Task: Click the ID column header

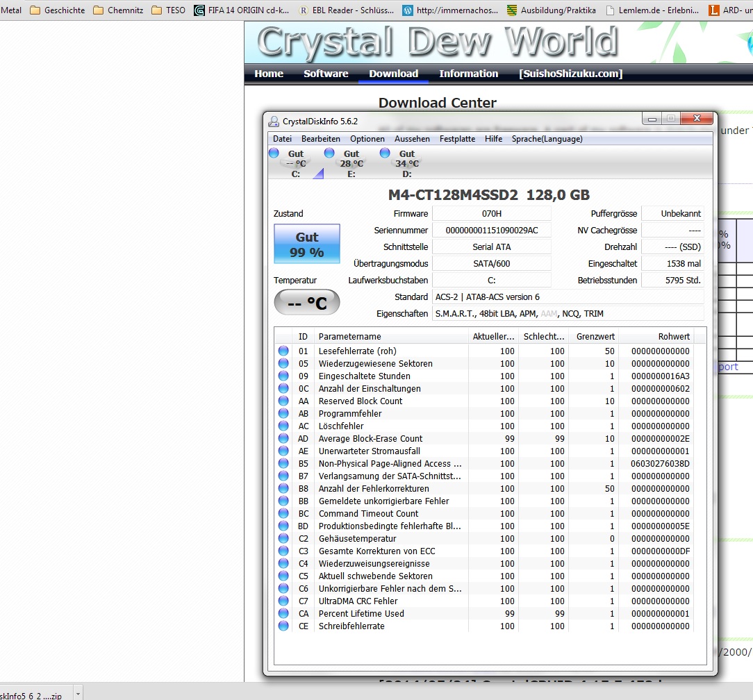Action: [303, 337]
